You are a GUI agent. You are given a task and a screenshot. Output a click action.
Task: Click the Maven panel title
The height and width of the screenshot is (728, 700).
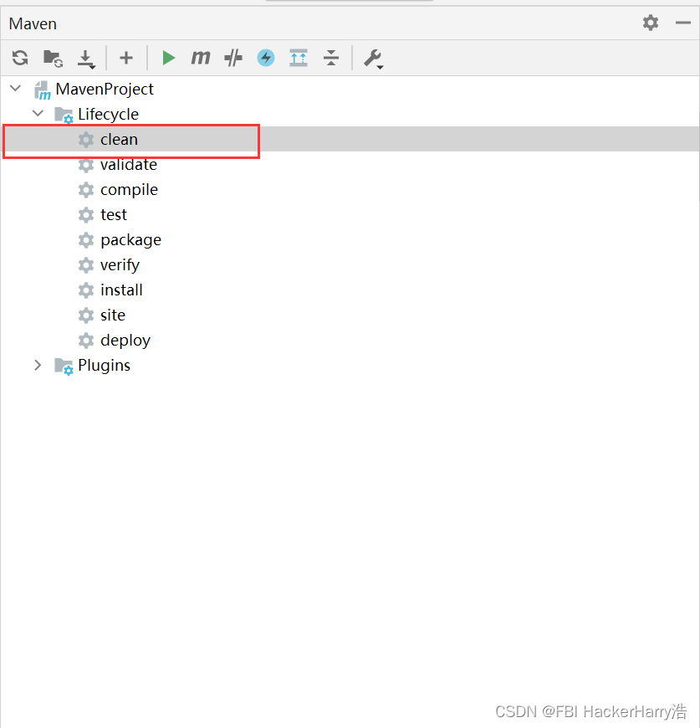point(33,23)
